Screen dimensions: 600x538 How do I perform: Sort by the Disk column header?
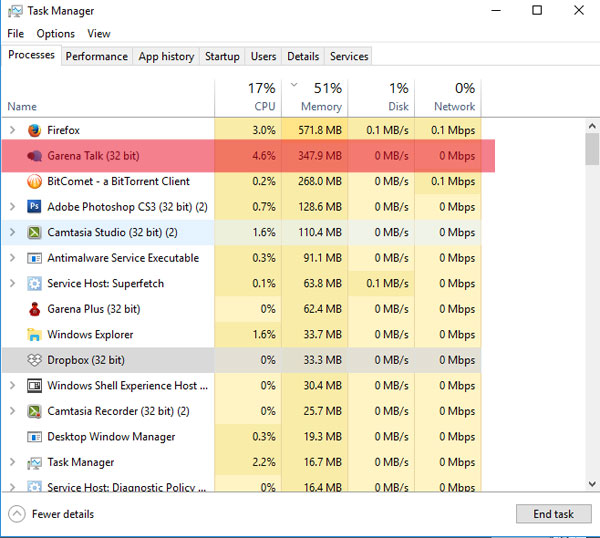point(381,98)
